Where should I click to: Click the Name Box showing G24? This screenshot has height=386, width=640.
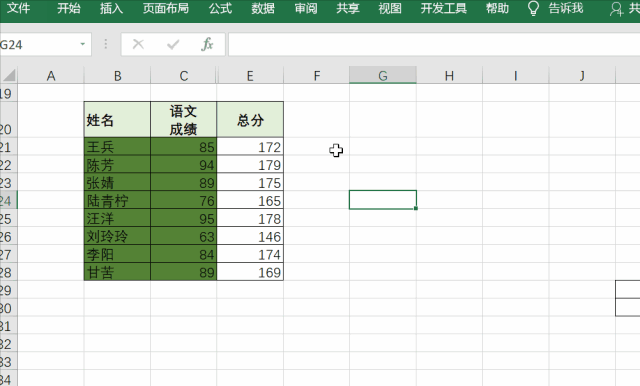click(39, 44)
